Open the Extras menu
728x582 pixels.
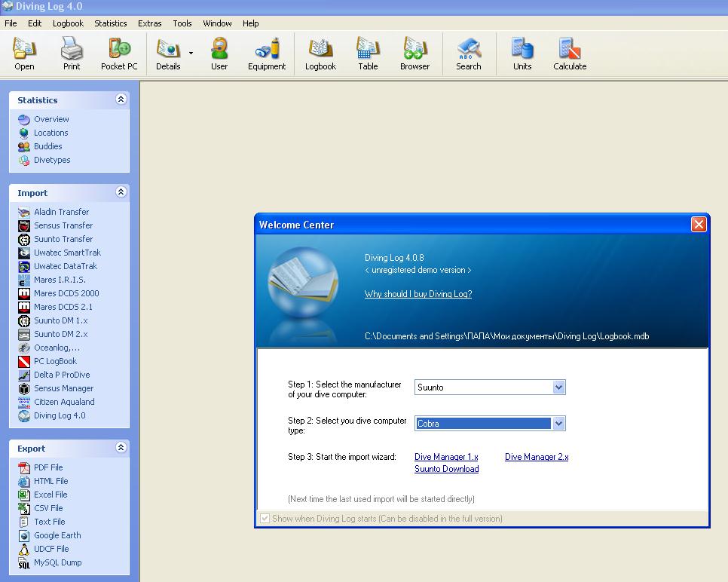point(149,23)
